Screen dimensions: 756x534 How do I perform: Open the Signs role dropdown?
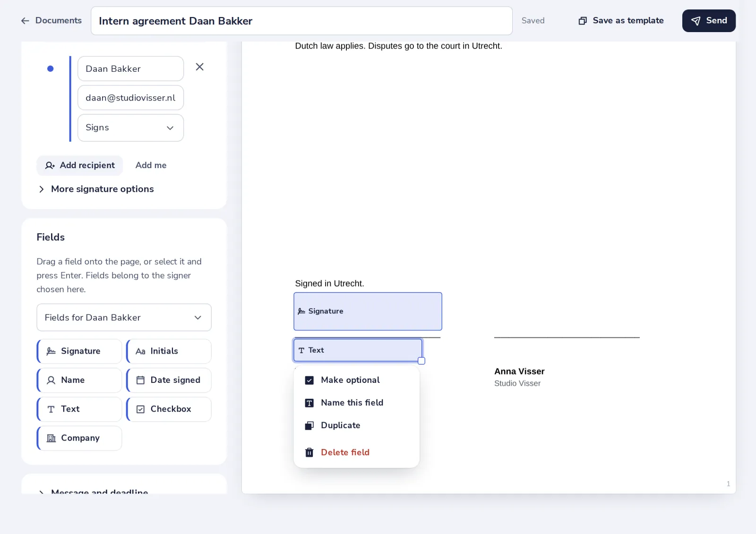coord(130,127)
